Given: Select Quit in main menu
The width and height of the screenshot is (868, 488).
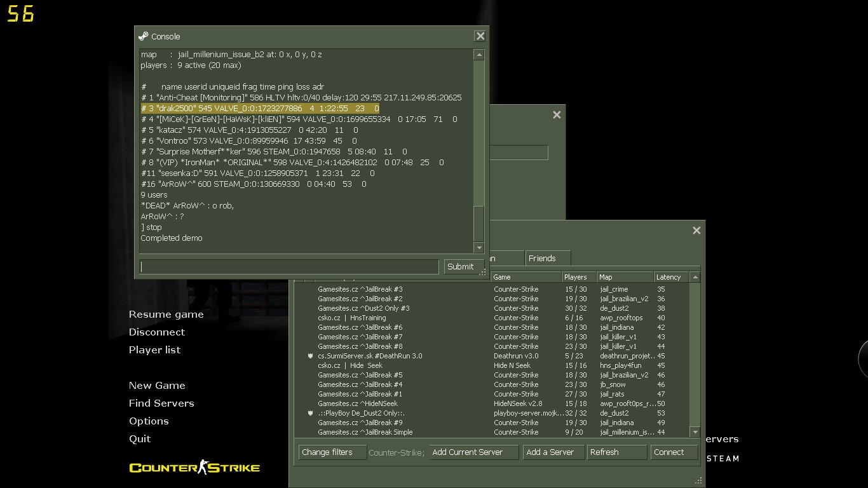Looking at the screenshot, I should (x=140, y=439).
